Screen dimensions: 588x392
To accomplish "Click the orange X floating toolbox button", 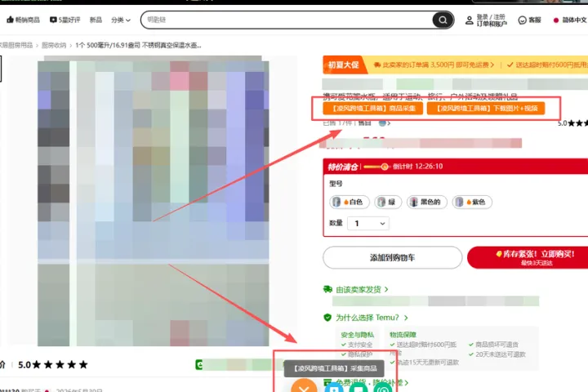I will (x=304, y=386).
